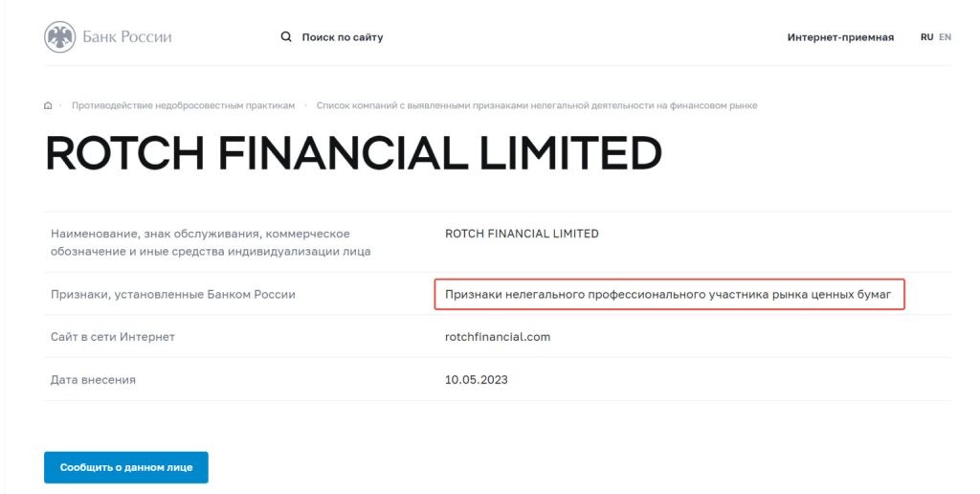Click ROTCH FINANCIAL LIMITED value in name row
Viewport: 980px width, 494px height.
(522, 234)
